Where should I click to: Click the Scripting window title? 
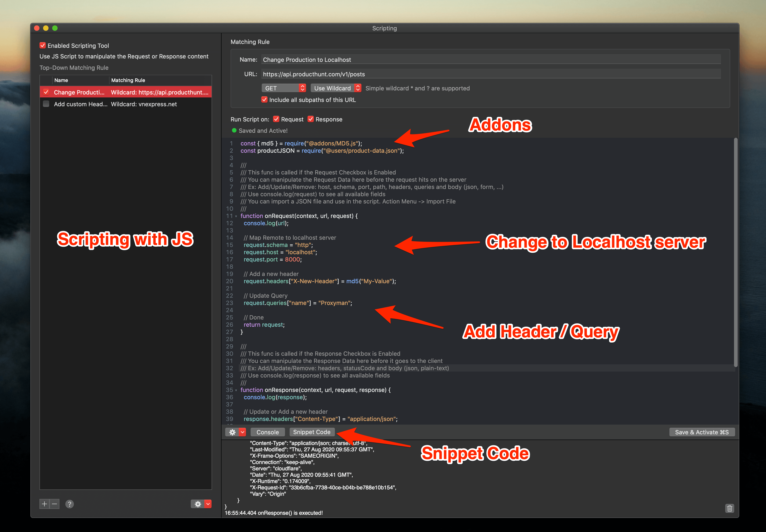(x=384, y=28)
